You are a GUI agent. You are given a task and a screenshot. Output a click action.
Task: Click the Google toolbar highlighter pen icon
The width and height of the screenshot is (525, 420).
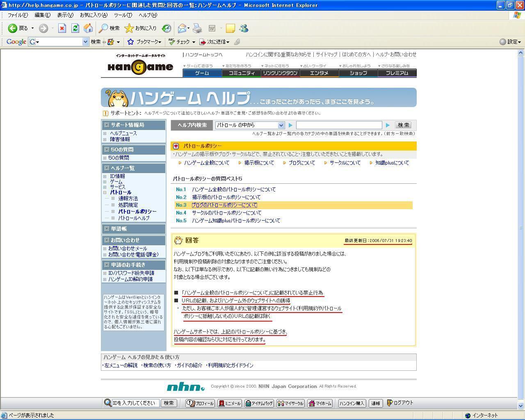point(237,42)
